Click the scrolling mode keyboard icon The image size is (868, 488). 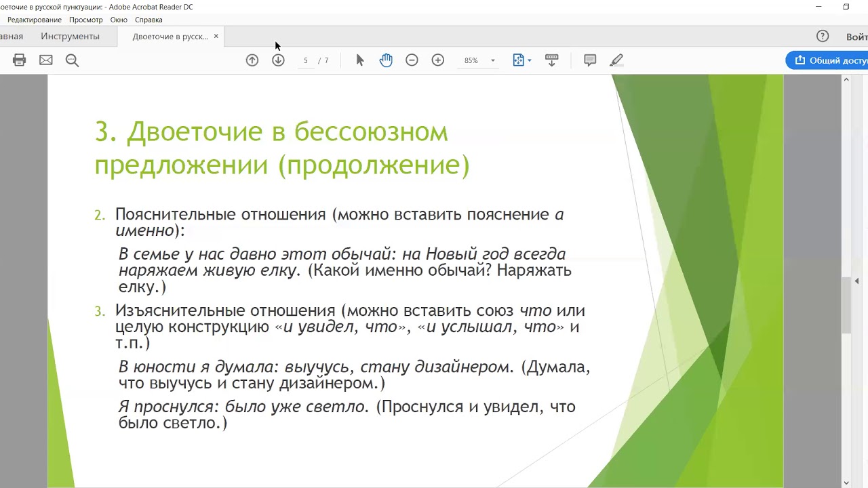[551, 60]
